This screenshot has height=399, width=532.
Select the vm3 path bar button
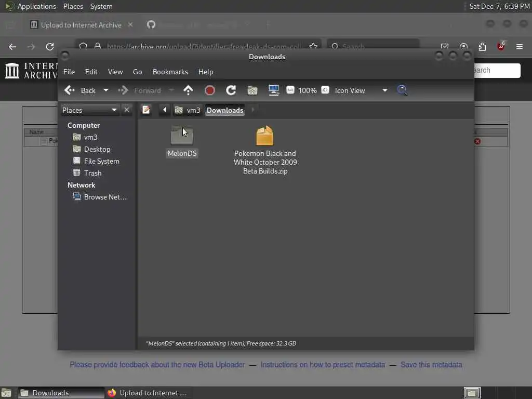point(188,110)
